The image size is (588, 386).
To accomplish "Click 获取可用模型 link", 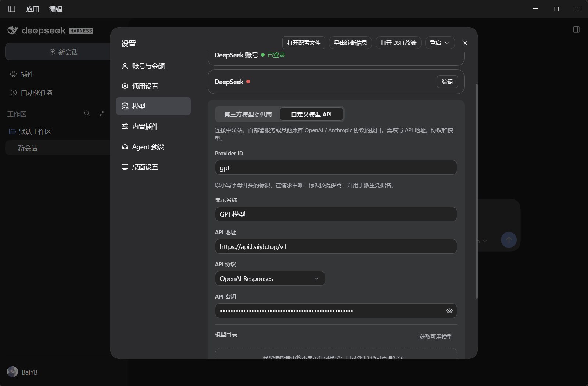I will point(436,336).
